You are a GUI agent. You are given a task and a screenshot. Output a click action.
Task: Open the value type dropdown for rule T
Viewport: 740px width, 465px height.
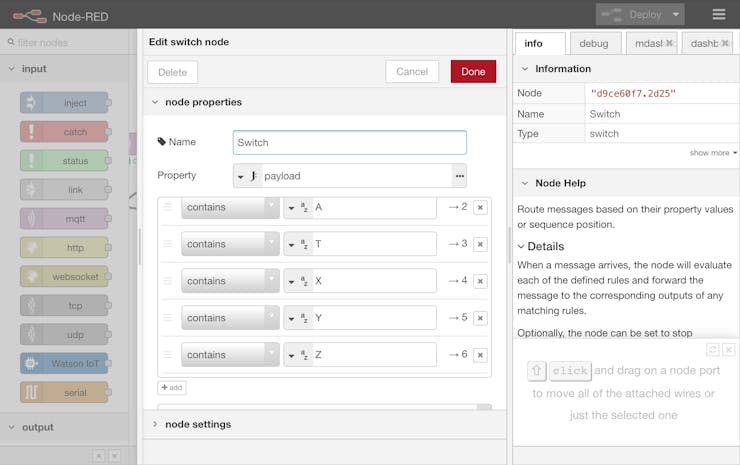tap(298, 244)
